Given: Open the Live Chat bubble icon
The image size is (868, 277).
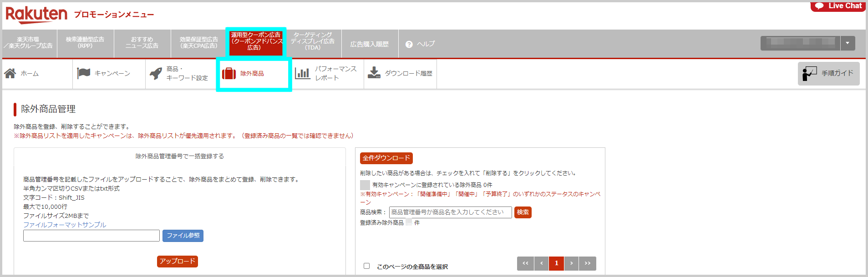Looking at the screenshot, I should [819, 6].
